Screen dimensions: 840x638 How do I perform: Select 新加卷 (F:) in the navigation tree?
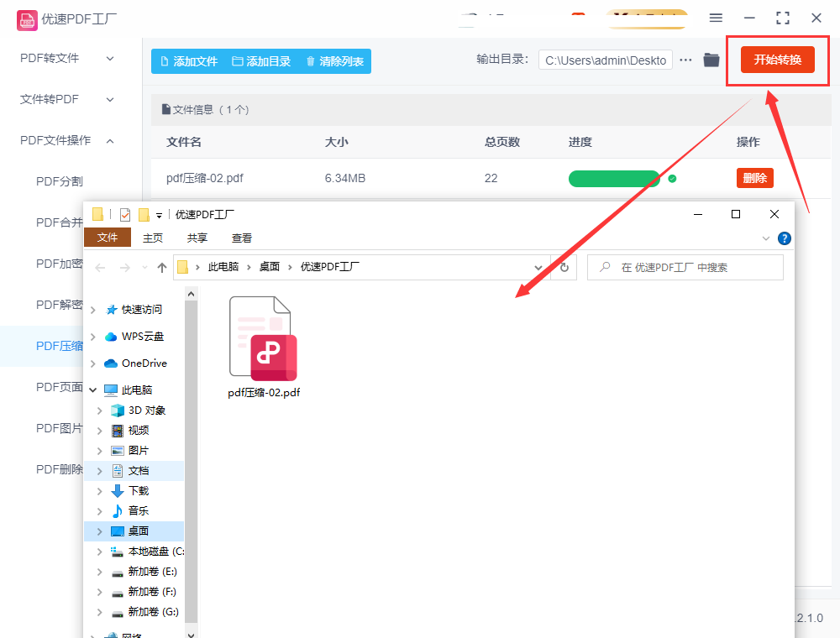(x=152, y=592)
